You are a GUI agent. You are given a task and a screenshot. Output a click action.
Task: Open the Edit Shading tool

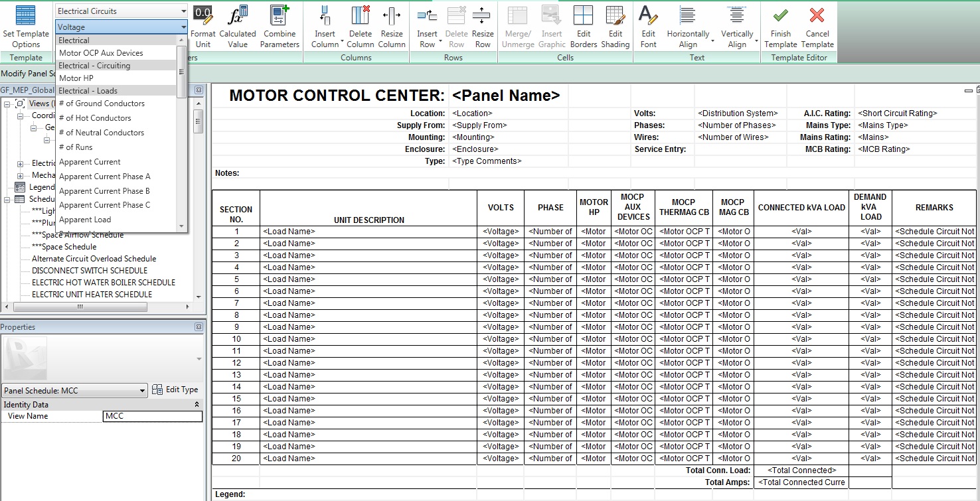point(615,17)
